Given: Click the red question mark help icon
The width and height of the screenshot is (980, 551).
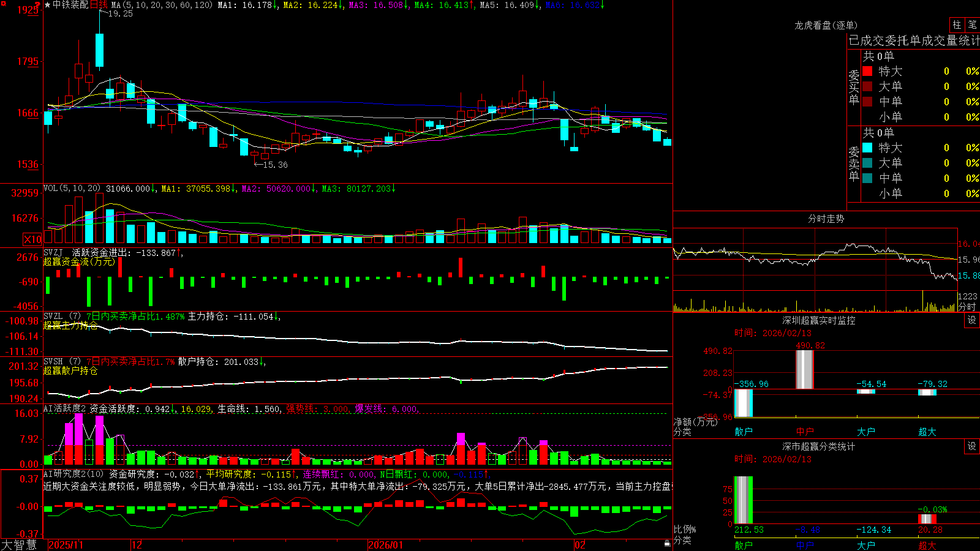Looking at the screenshot, I should click(x=38, y=6).
